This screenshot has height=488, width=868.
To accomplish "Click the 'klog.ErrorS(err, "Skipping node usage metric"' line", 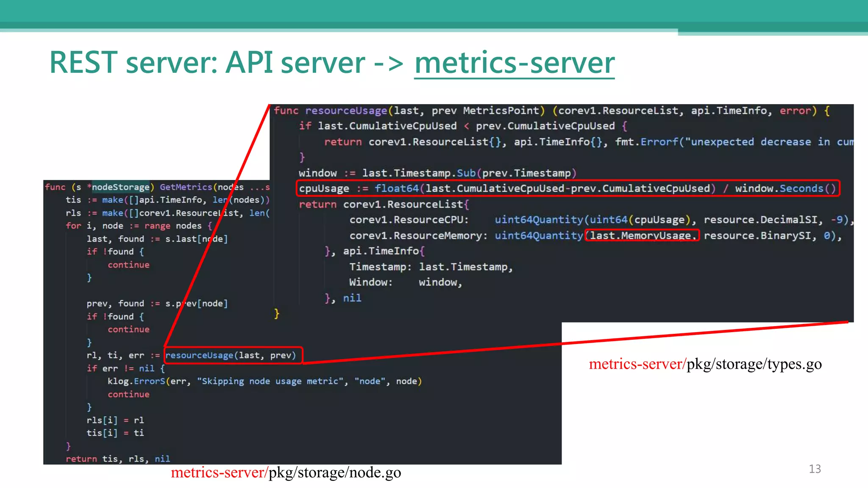I will coord(265,381).
